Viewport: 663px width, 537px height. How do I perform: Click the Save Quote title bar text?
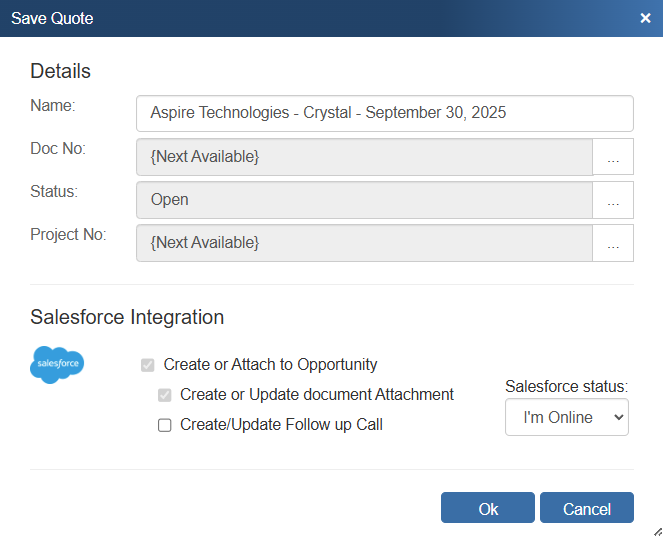52,18
